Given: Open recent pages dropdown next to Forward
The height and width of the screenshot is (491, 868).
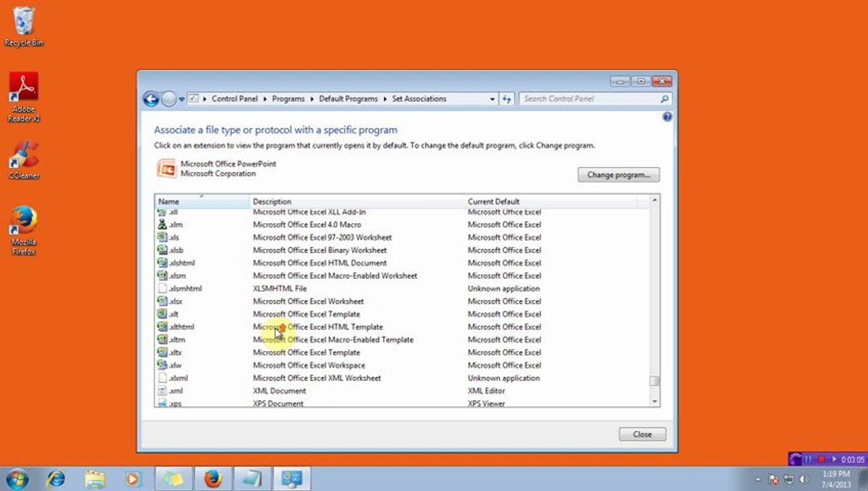Looking at the screenshot, I should 182,99.
